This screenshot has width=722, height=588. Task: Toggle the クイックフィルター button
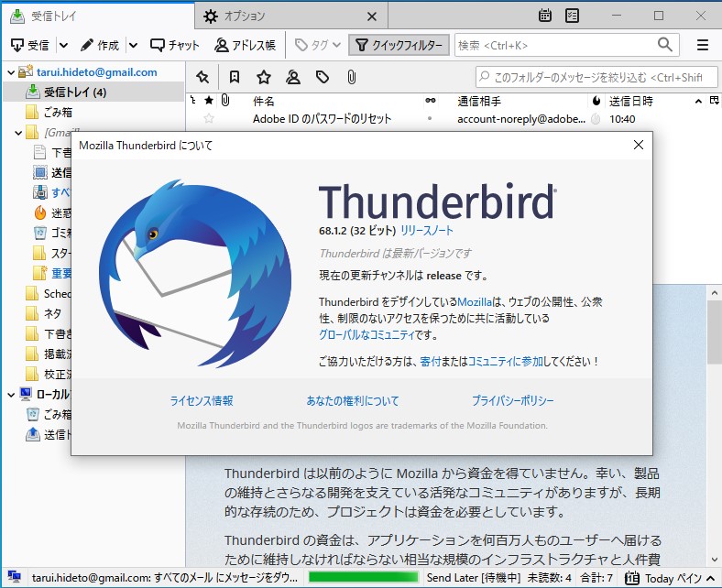(399, 45)
